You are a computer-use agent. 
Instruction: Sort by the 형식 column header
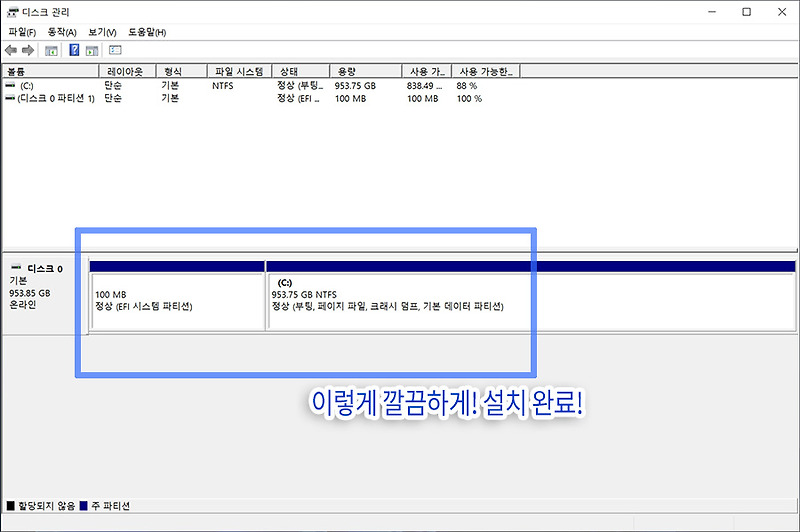tap(182, 71)
